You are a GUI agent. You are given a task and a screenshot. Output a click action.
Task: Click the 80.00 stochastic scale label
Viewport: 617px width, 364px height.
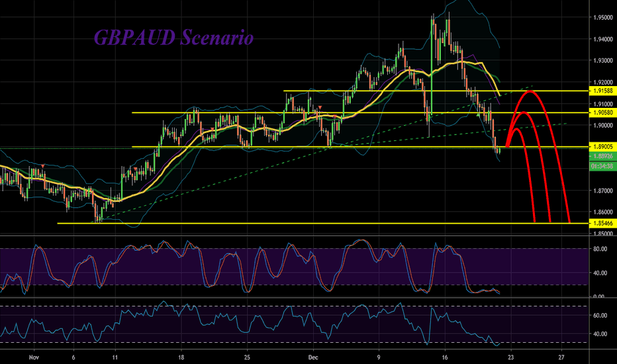click(x=600, y=250)
